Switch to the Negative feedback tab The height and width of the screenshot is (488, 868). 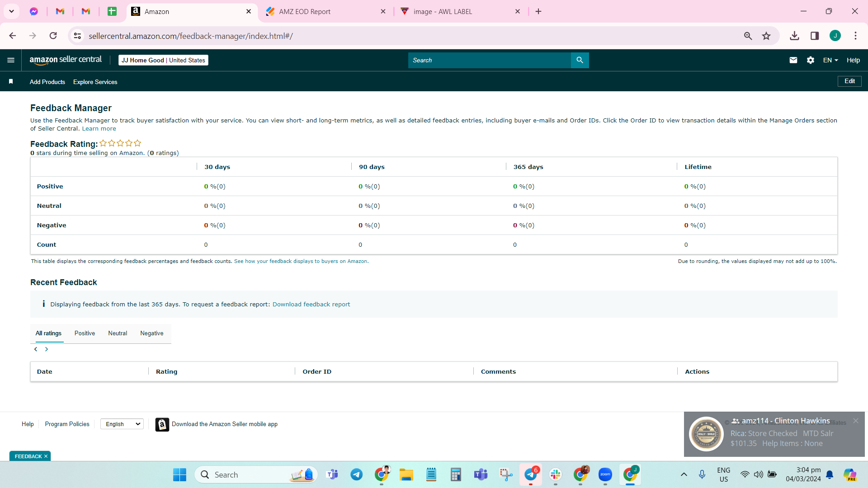coord(152,333)
